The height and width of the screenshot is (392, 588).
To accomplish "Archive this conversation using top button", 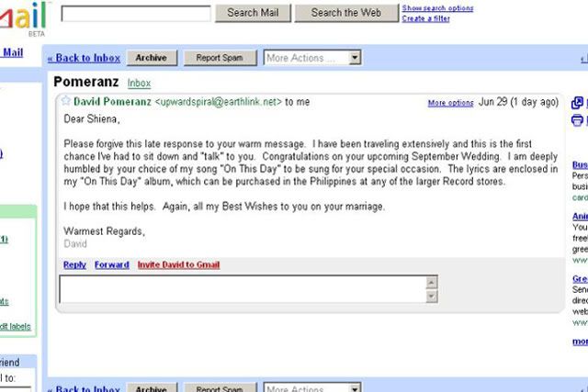I will click(152, 58).
